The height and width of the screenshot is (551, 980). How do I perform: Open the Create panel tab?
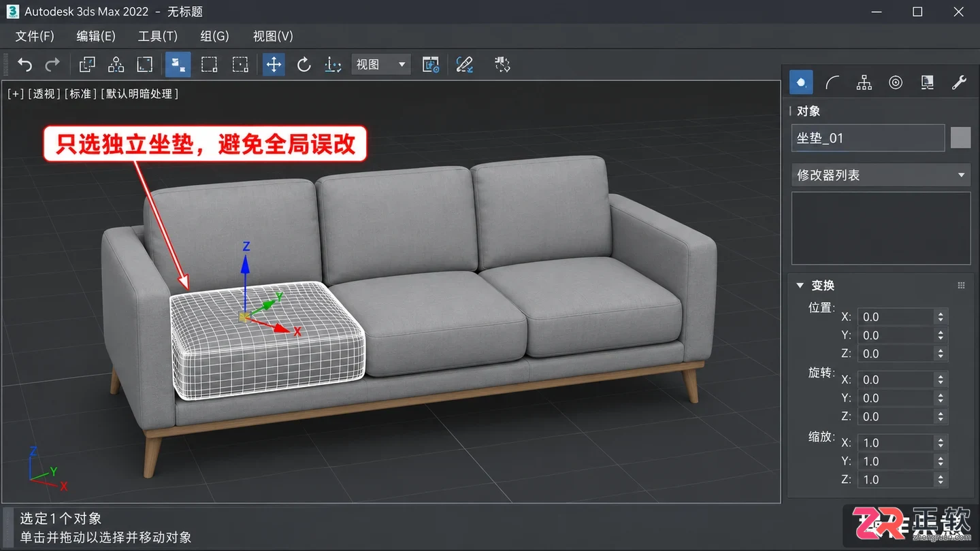pos(801,82)
